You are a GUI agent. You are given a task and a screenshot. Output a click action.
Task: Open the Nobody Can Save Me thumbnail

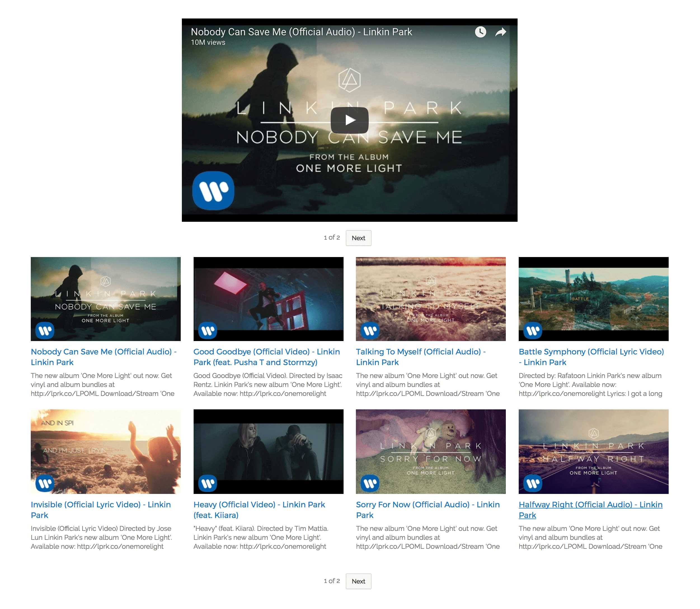[x=106, y=299]
